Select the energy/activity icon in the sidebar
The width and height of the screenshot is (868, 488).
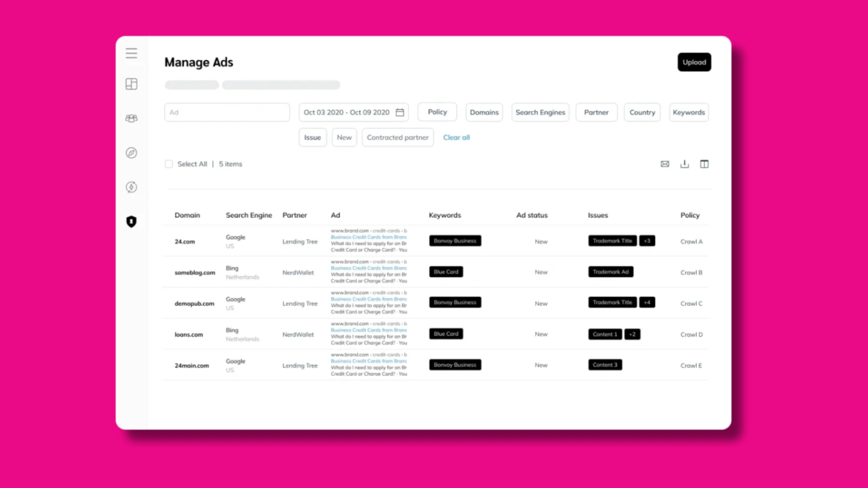[131, 187]
